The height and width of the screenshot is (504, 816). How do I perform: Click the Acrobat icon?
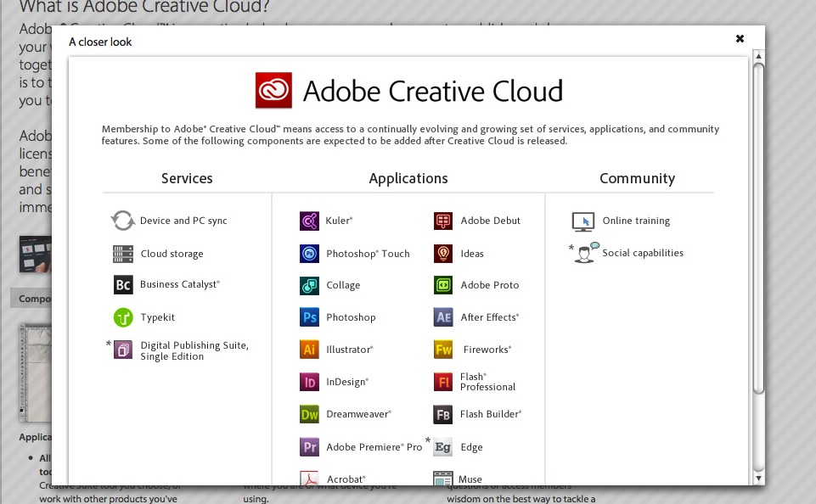310,478
